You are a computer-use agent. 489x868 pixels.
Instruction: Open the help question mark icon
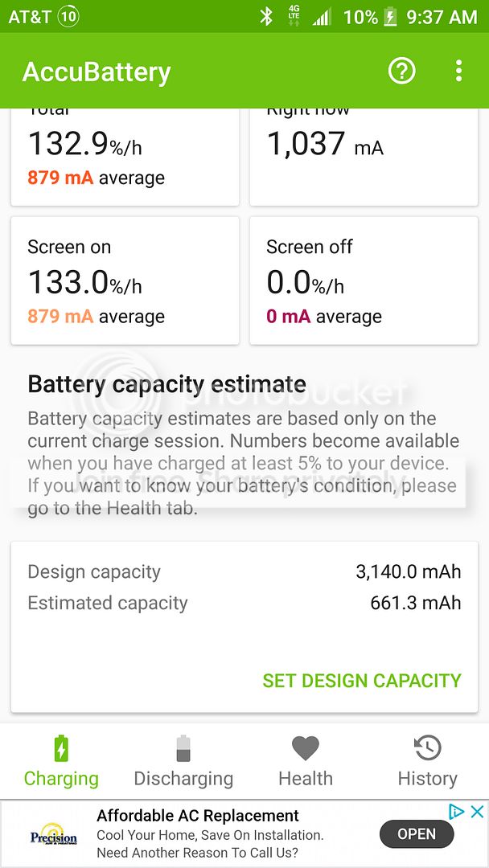[401, 71]
